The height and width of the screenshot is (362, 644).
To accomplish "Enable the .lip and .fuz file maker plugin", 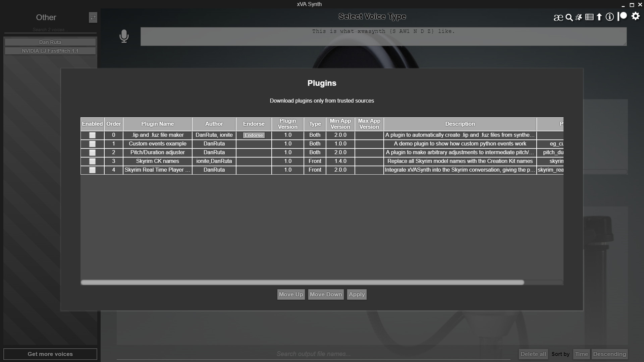I will [92, 135].
